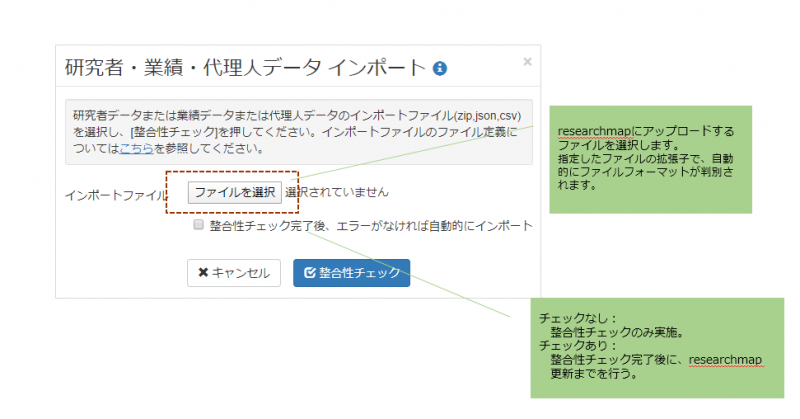Click the gray instruction box about import files
The width and height of the screenshot is (800, 419).
point(298,132)
